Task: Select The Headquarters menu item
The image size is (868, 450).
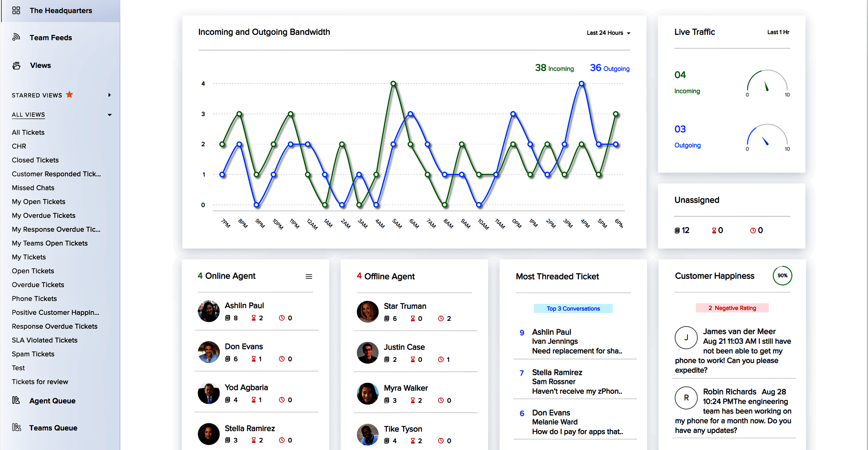Action: (x=60, y=11)
